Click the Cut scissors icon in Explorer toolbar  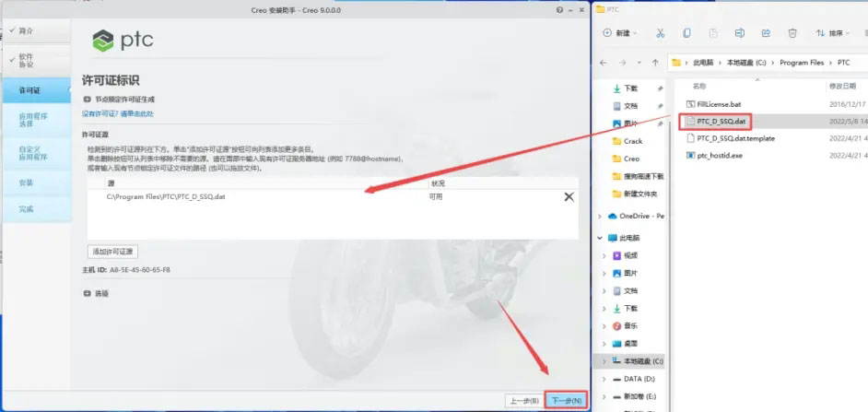(660, 33)
